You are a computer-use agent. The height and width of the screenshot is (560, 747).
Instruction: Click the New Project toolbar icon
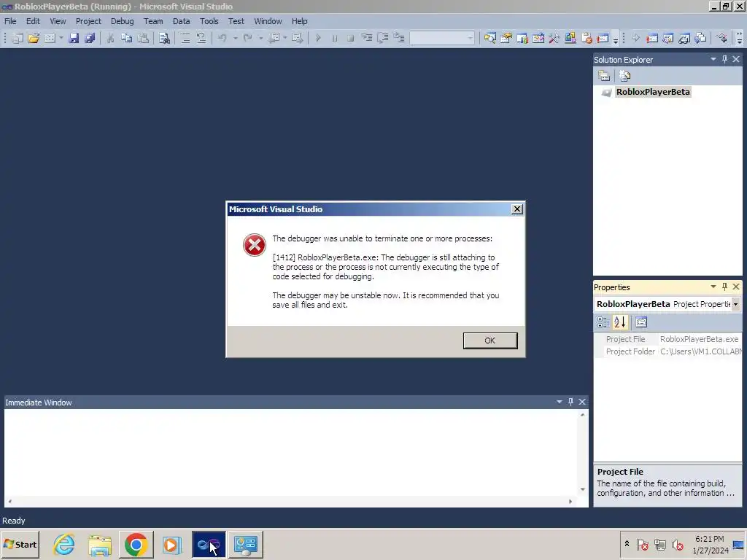click(18, 38)
